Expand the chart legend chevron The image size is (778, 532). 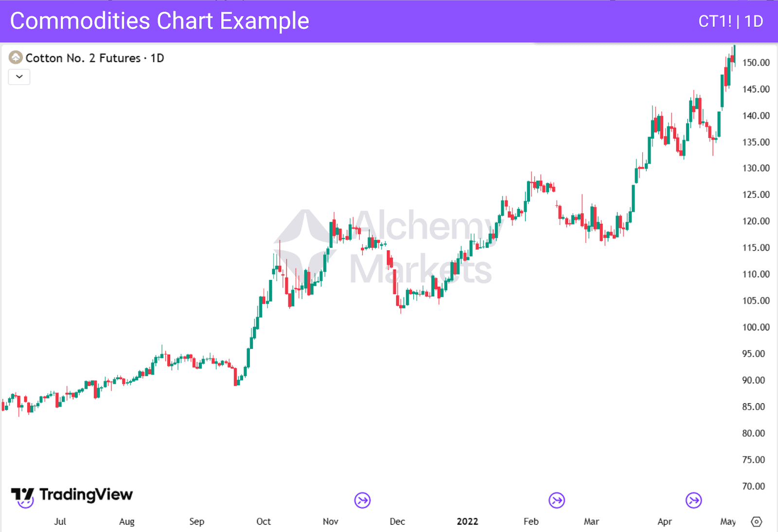[x=18, y=77]
